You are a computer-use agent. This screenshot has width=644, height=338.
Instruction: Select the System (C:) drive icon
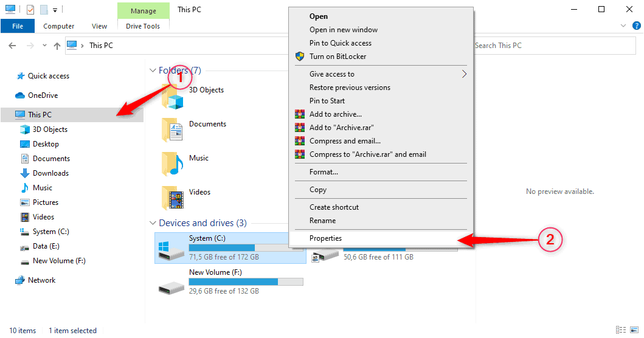[171, 250]
